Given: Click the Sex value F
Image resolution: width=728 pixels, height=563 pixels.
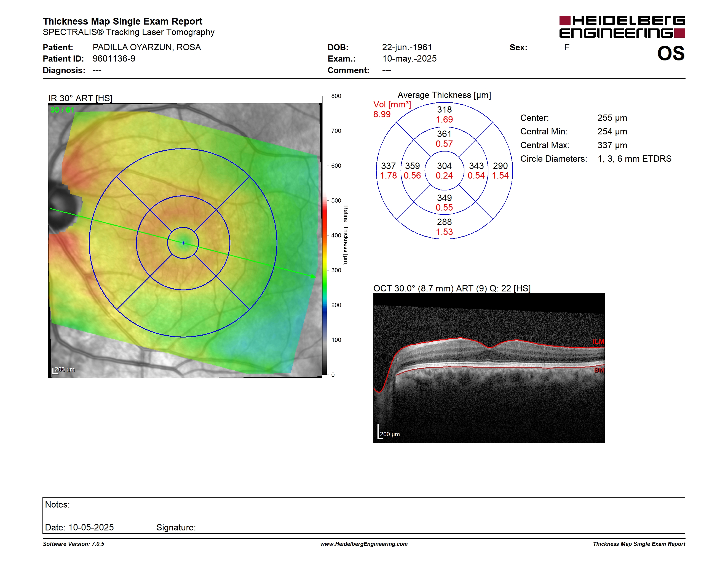Looking at the screenshot, I should click(567, 47).
